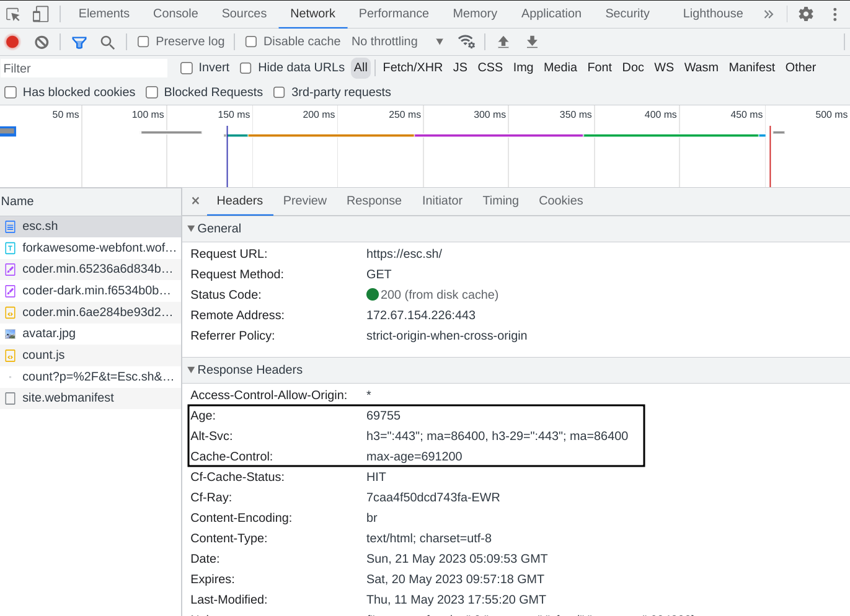The height and width of the screenshot is (616, 850).
Task: Collapse the General section
Action: pos(192,229)
